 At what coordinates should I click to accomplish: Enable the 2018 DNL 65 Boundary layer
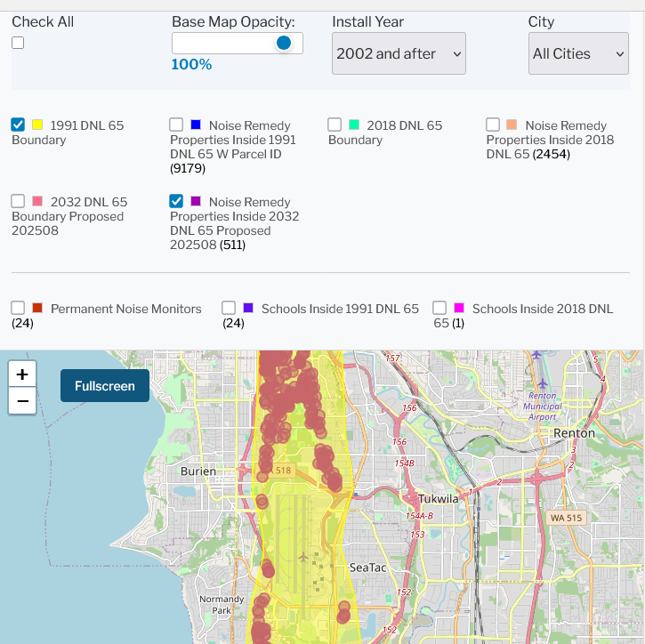pyautogui.click(x=335, y=125)
